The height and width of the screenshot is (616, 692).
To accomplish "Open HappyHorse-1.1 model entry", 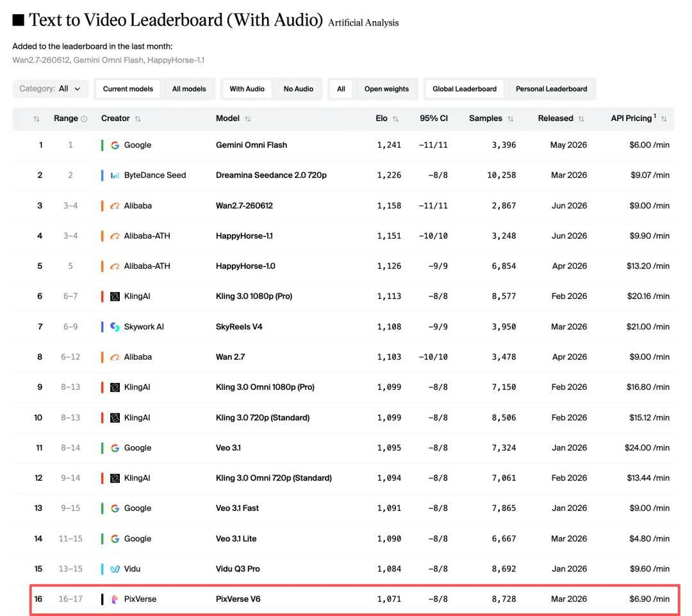I will click(x=244, y=236).
